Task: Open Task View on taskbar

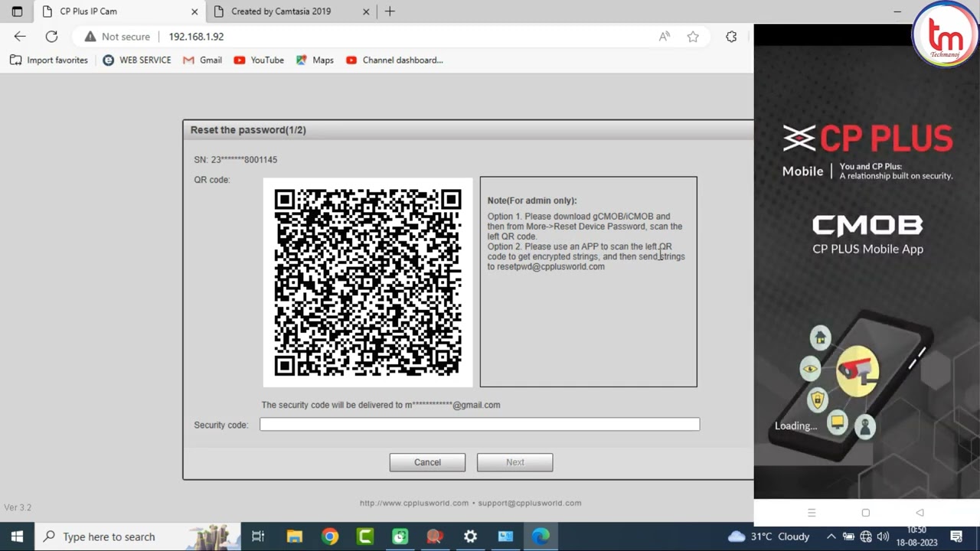Action: point(258,536)
